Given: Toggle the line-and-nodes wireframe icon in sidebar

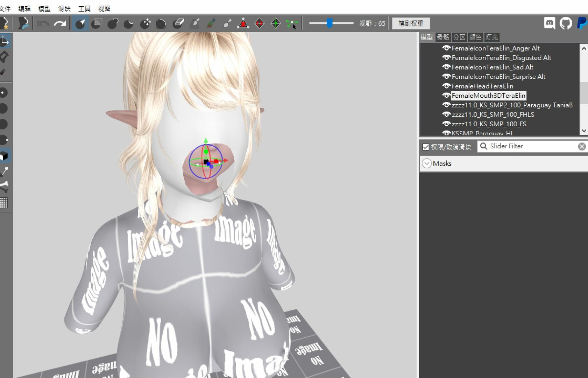Looking at the screenshot, I should [4, 171].
